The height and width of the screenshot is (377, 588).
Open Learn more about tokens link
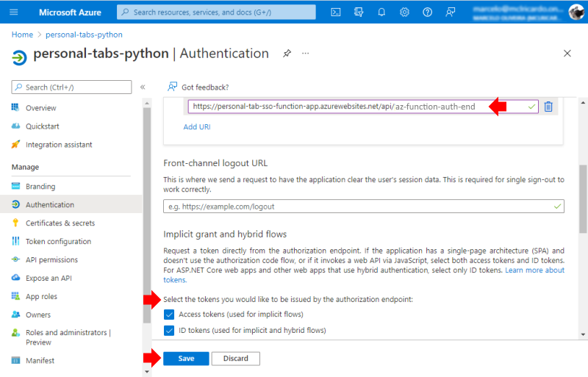coord(534,270)
